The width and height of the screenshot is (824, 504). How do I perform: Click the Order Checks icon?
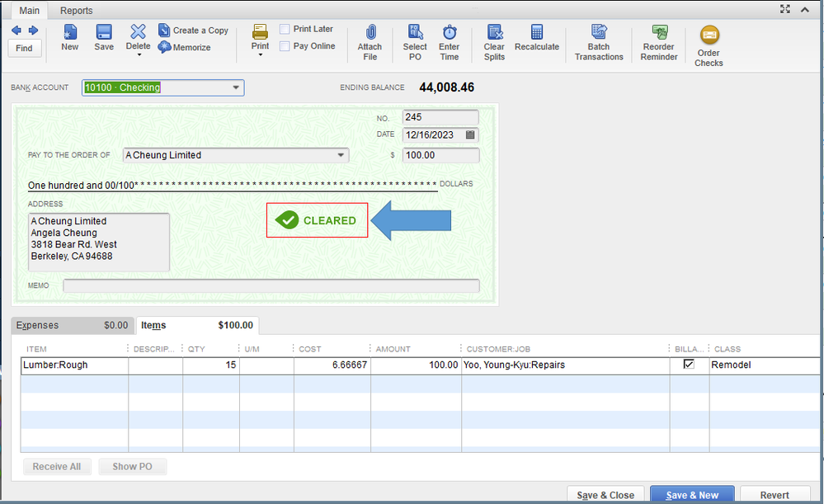pos(709,35)
